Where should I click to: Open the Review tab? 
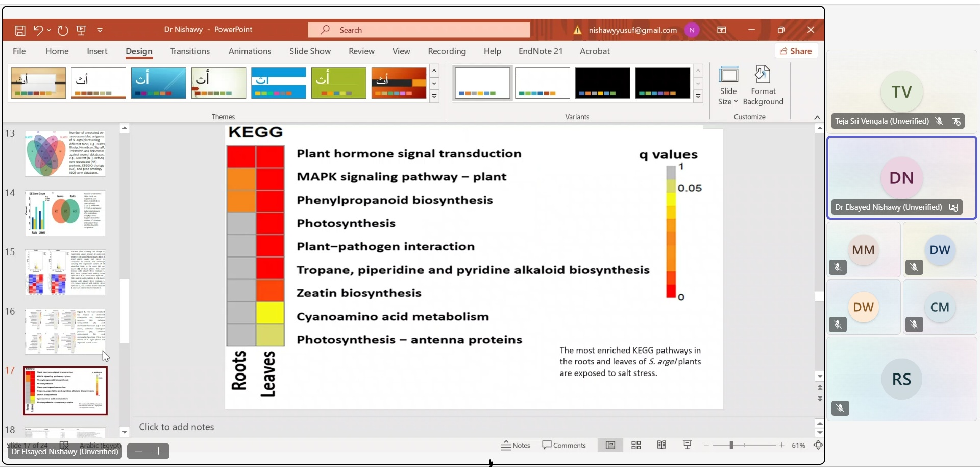click(361, 51)
